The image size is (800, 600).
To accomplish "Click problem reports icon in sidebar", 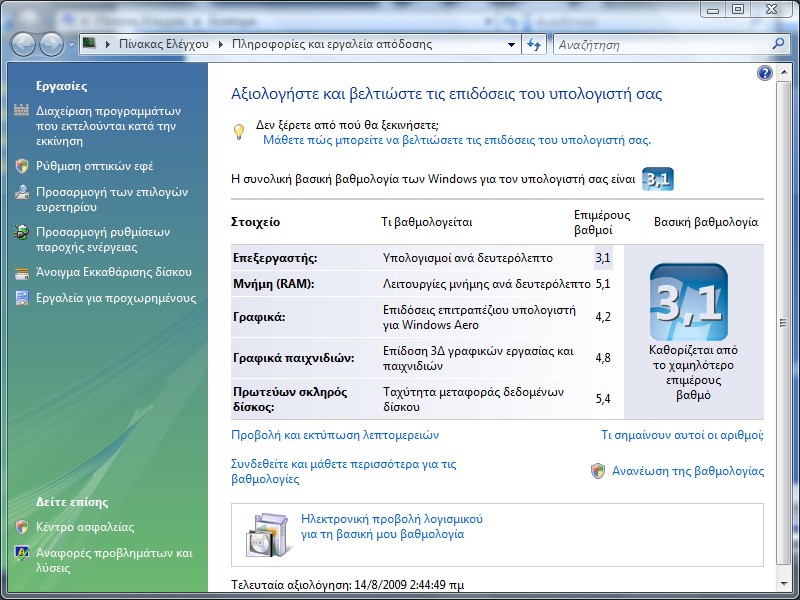I will (21, 553).
